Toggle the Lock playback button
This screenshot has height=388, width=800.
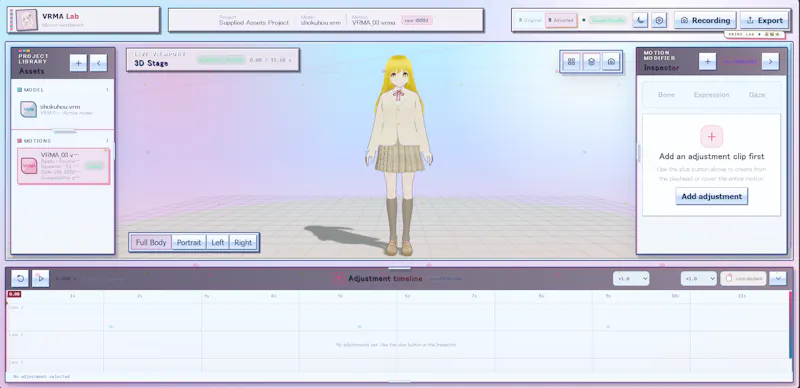[743, 279]
